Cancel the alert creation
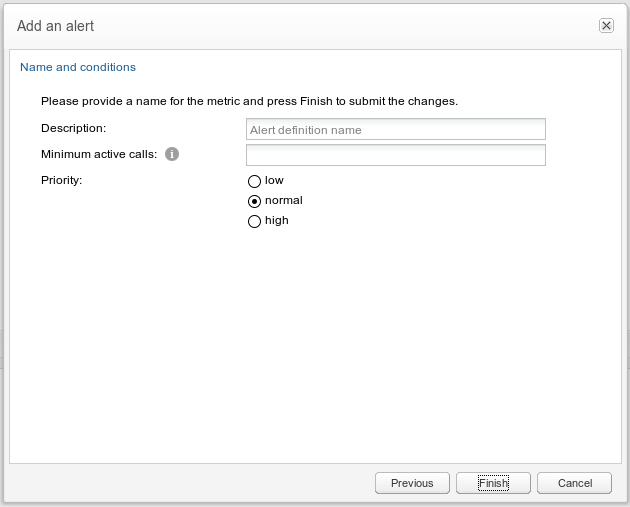630x507 pixels. (x=574, y=483)
